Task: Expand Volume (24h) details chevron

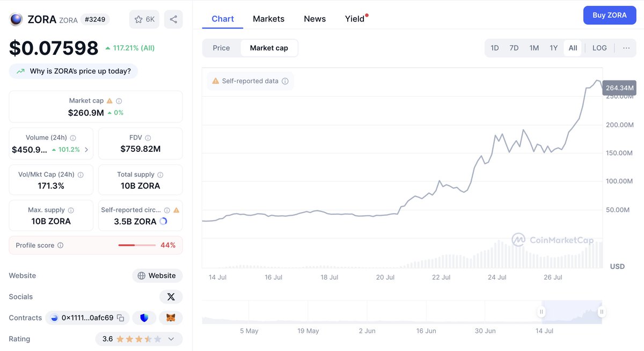Action: (86, 150)
